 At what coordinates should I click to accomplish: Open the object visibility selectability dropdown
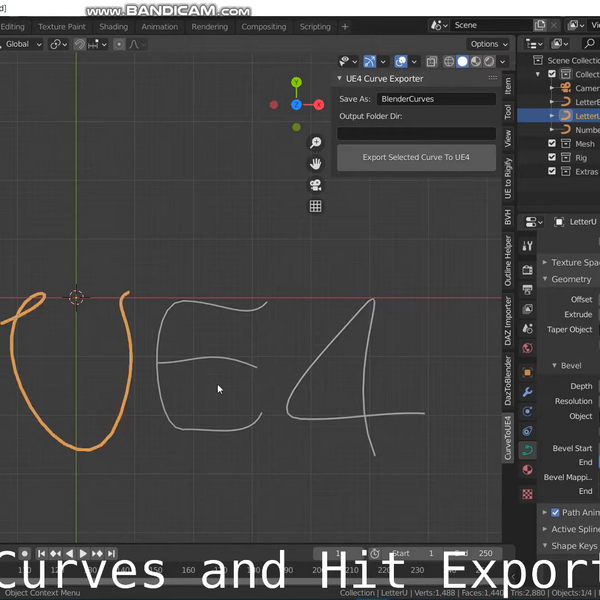coord(348,61)
